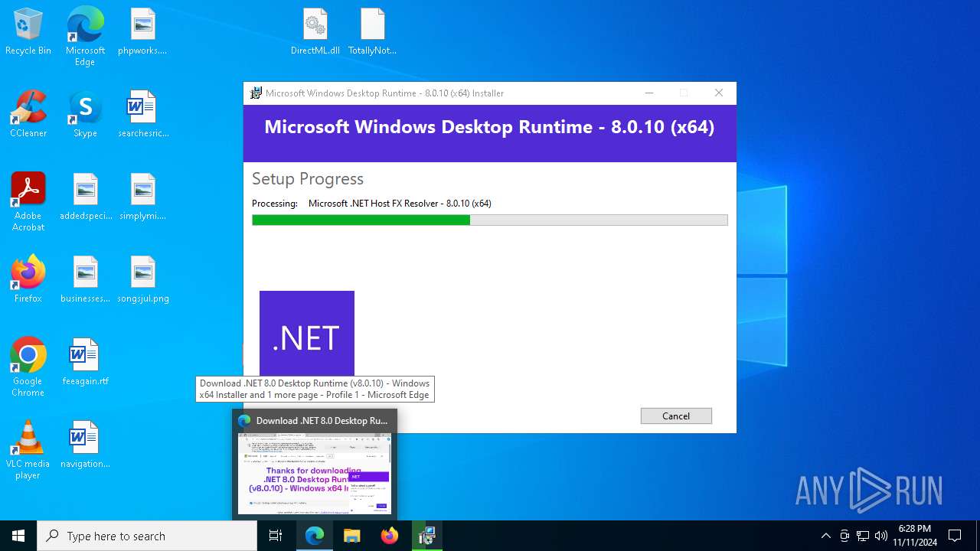Click the volume speaker icon in tray

(x=881, y=536)
